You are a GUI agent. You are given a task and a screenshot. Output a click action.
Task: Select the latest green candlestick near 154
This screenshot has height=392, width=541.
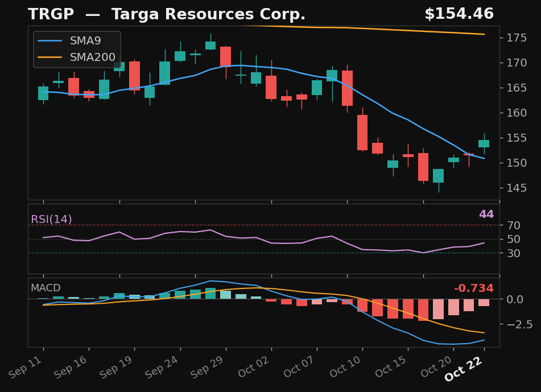(x=484, y=143)
